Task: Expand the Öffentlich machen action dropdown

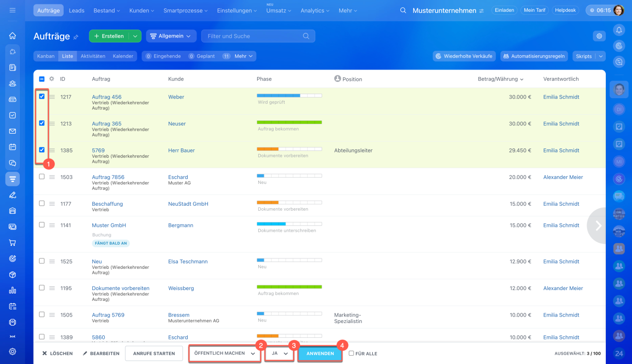Action: click(225, 354)
